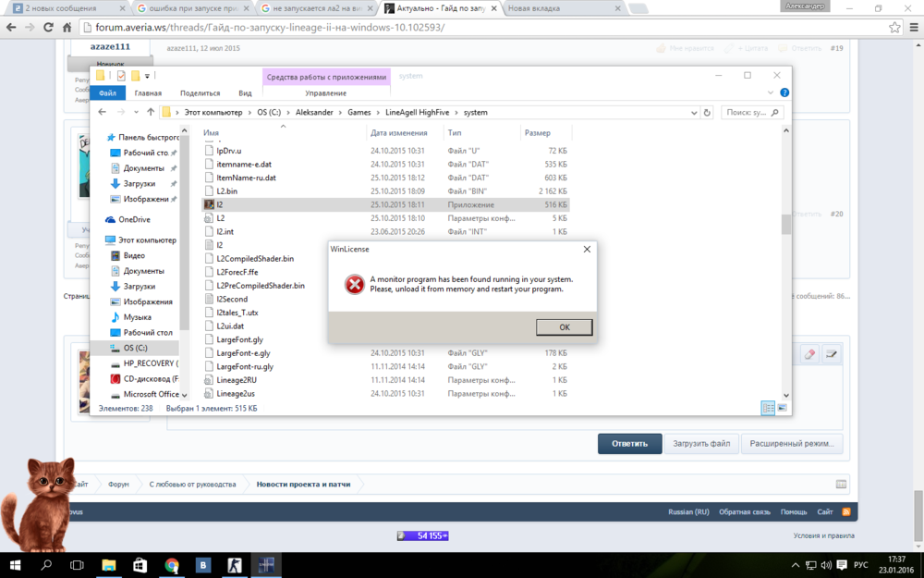Click the Chrome bookmark star icon
The width and height of the screenshot is (924, 578).
click(894, 28)
